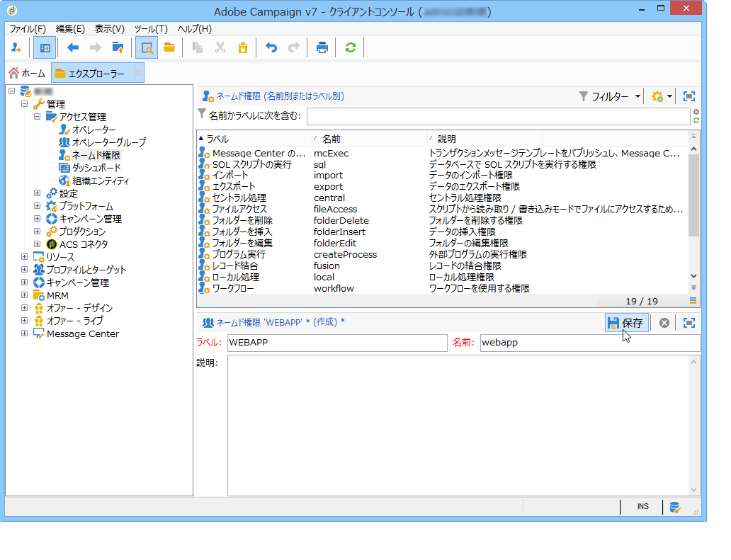
Task: Clear the filter with the small x icon
Action: click(696, 112)
